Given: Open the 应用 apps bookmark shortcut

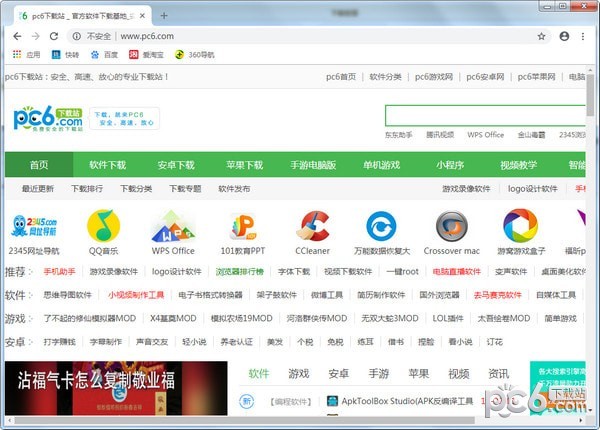Looking at the screenshot, I should (26, 54).
